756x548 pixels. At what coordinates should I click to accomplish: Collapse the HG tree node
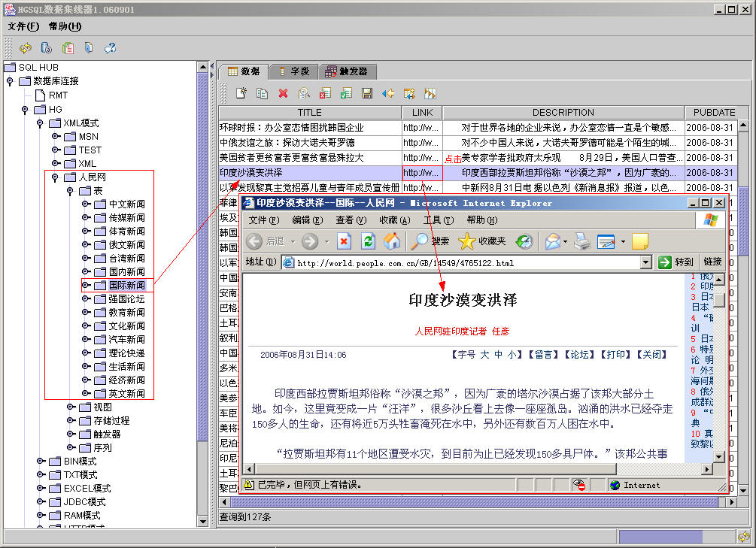click(25, 110)
